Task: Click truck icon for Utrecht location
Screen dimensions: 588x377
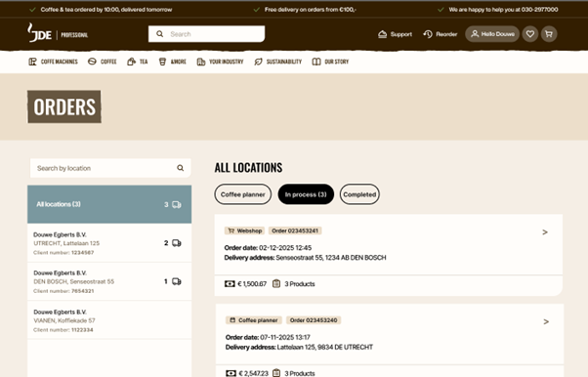Action: [x=177, y=243]
